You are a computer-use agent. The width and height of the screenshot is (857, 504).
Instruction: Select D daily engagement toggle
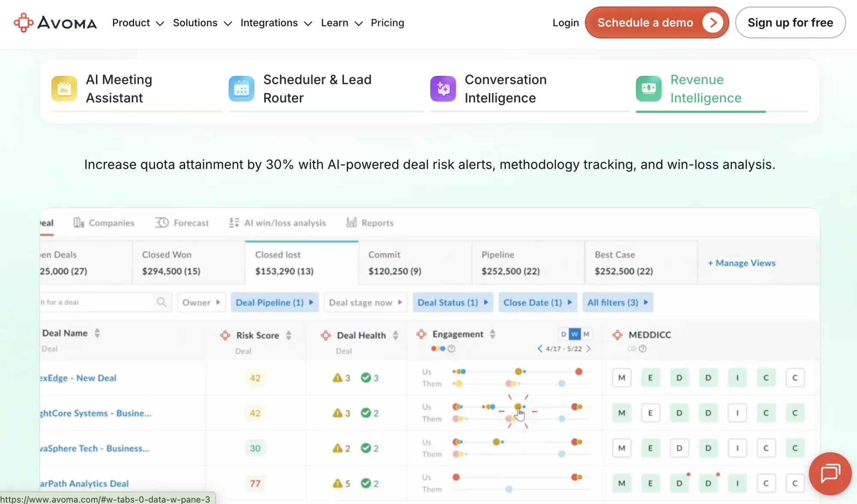point(563,334)
